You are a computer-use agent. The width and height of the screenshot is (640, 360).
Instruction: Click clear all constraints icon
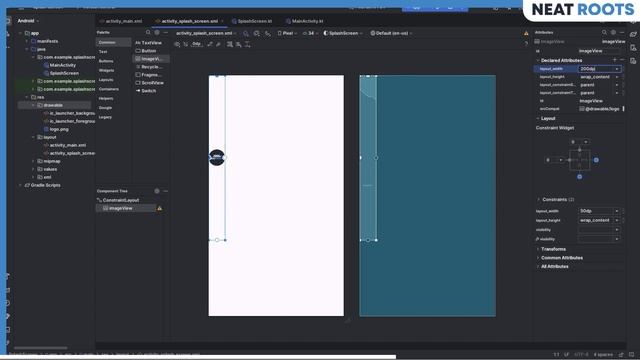click(210, 44)
